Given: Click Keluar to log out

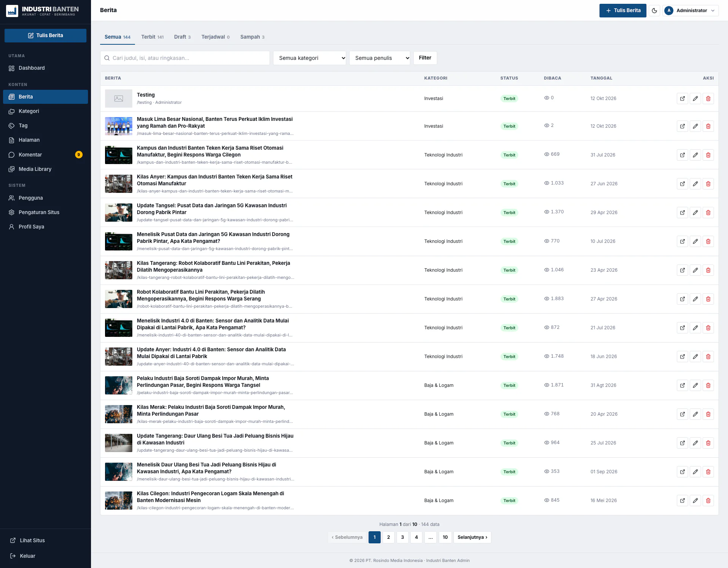Looking at the screenshot, I should (x=45, y=556).
